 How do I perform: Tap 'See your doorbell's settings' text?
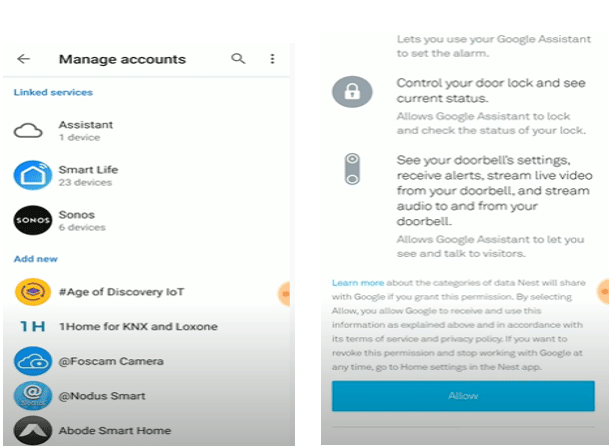click(x=495, y=191)
